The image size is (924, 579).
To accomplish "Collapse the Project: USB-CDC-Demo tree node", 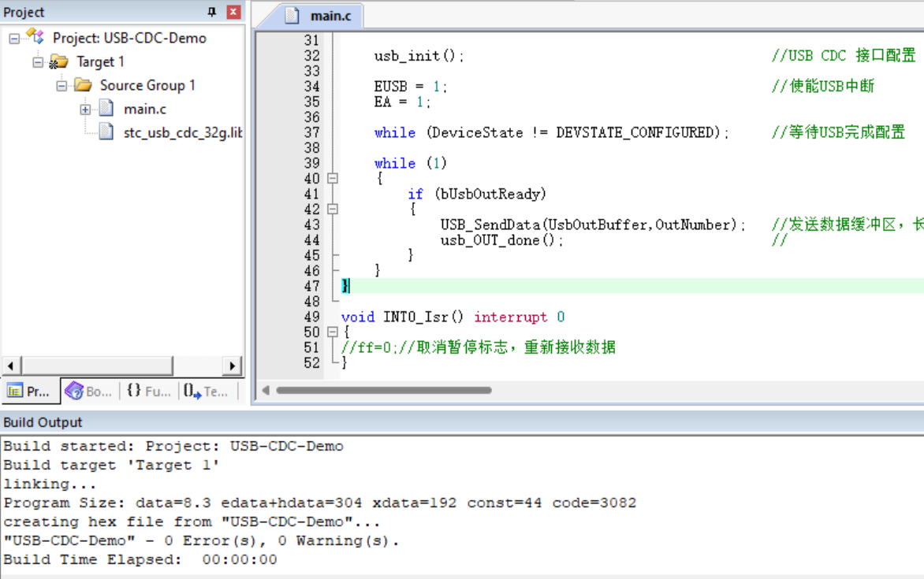I will pos(14,38).
